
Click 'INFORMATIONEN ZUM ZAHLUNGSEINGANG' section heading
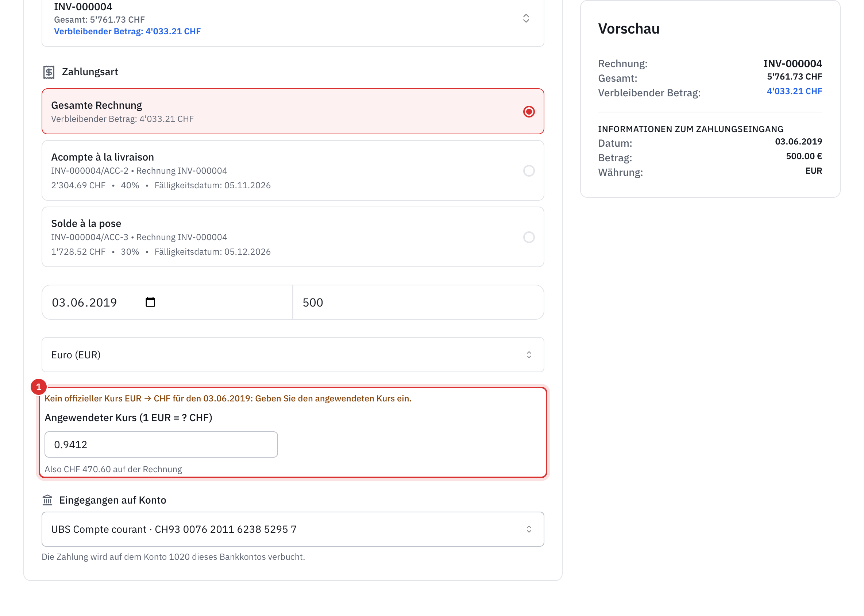pyautogui.click(x=691, y=129)
